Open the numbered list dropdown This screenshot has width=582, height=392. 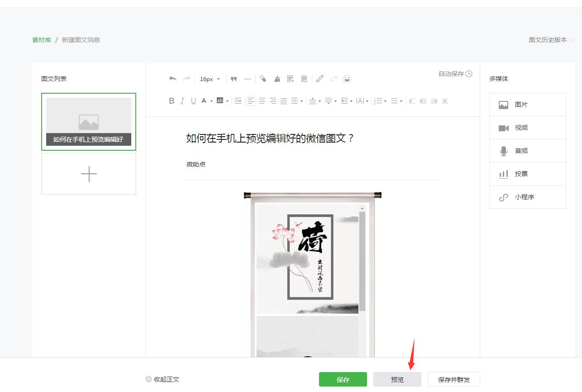tap(381, 101)
